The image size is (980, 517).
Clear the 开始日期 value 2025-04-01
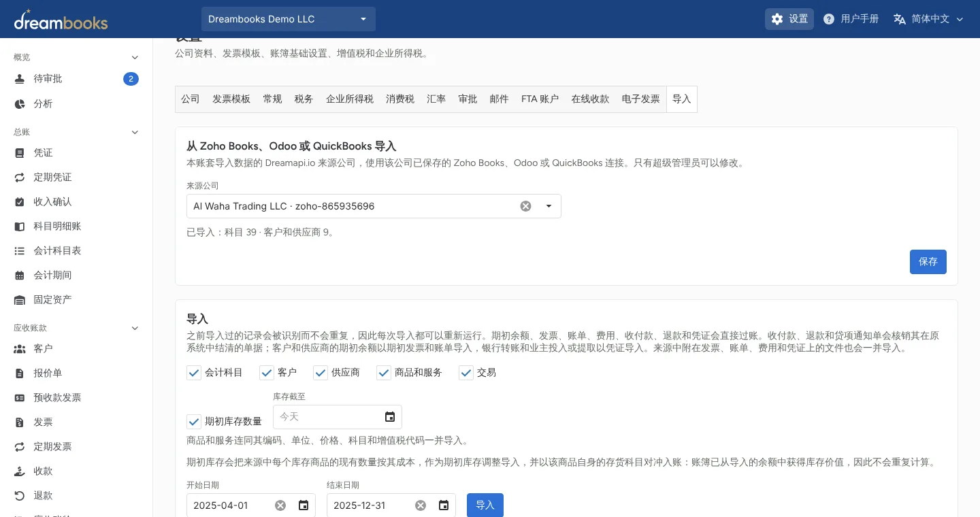point(280,505)
